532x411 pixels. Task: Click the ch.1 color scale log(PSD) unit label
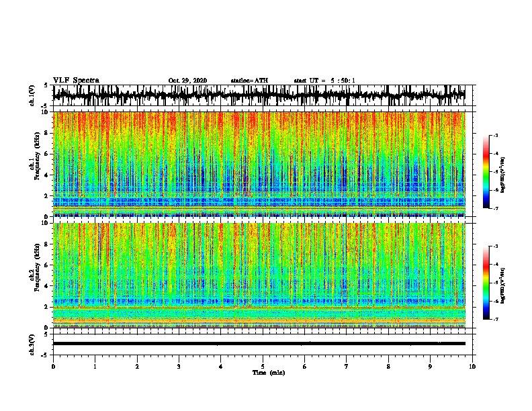pyautogui.click(x=503, y=175)
